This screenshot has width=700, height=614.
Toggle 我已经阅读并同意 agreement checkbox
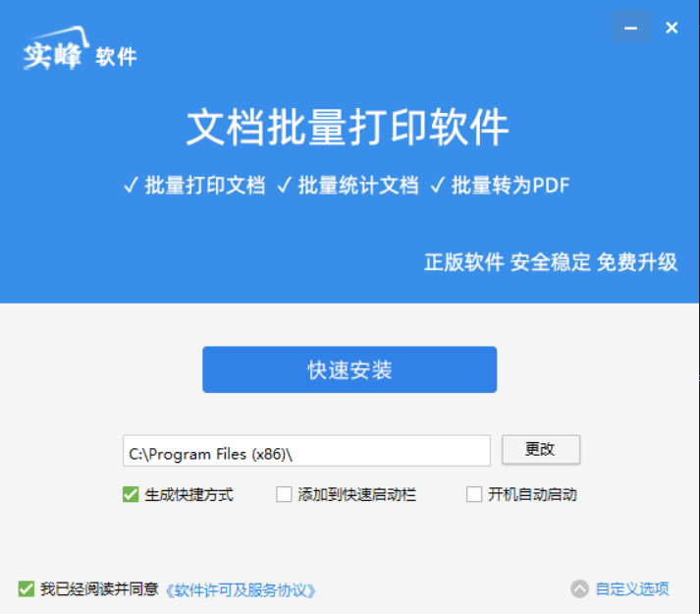point(27,589)
